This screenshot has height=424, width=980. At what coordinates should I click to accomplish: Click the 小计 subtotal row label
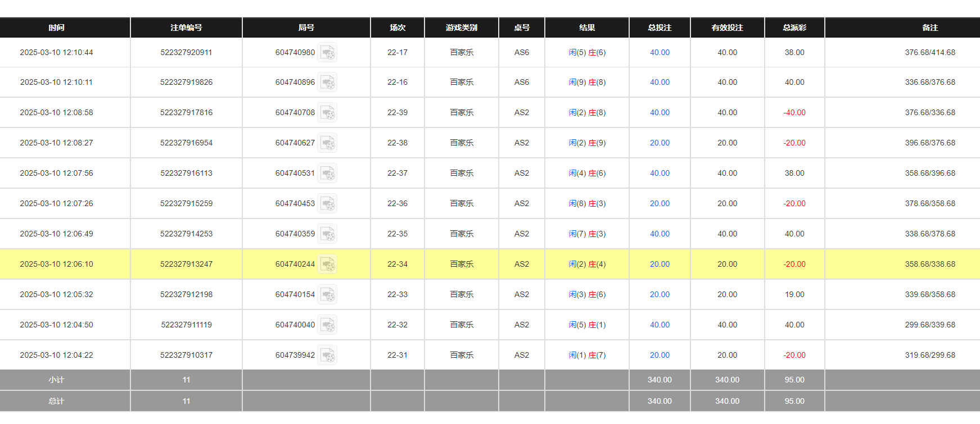[x=56, y=380]
